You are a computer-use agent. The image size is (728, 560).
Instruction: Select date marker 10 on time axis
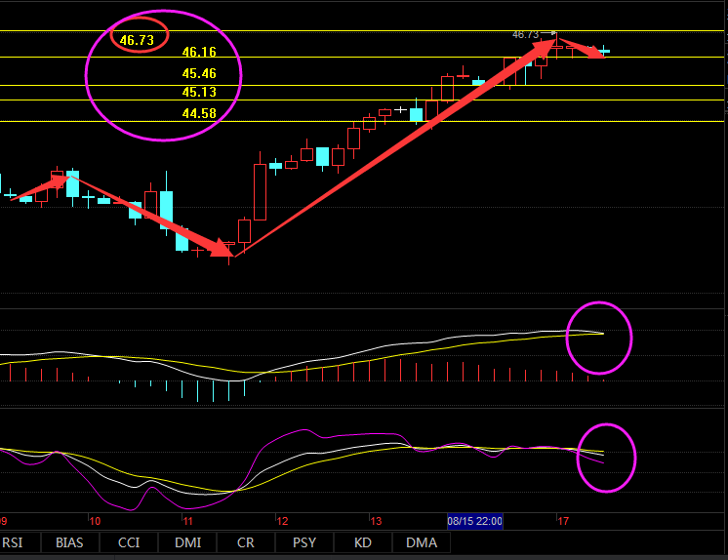point(94,522)
